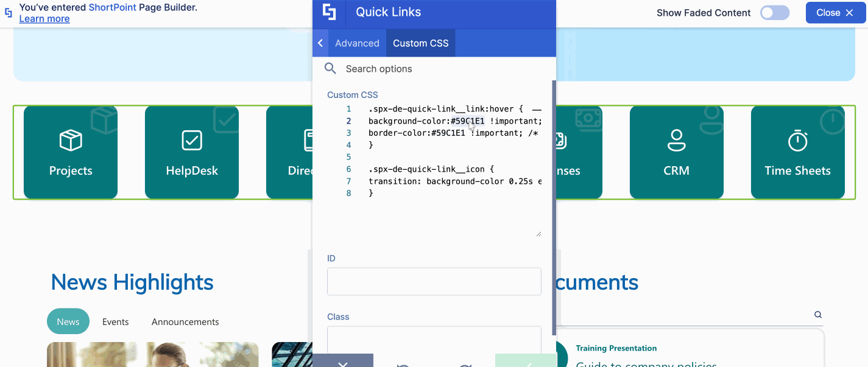
Task: Click the green checkmark apply button
Action: (528, 362)
